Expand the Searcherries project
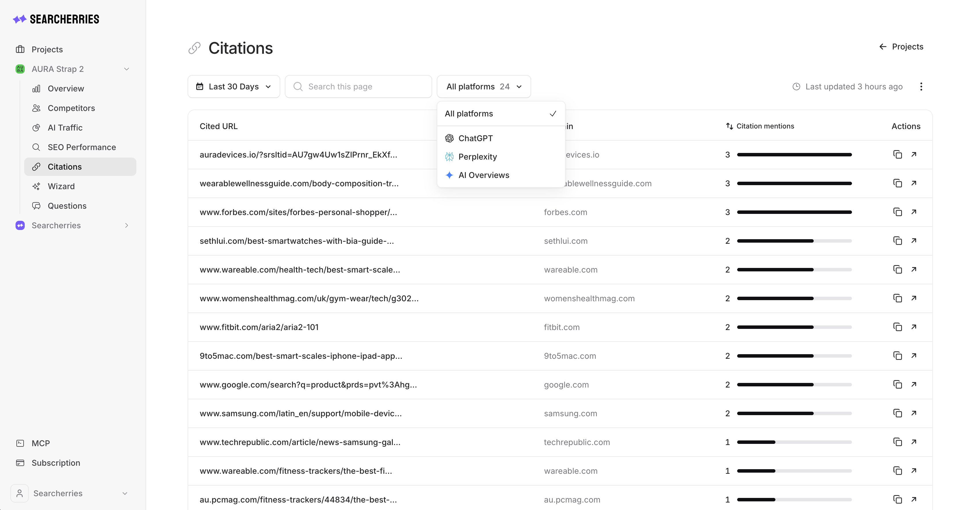The image size is (980, 510). coord(127,225)
